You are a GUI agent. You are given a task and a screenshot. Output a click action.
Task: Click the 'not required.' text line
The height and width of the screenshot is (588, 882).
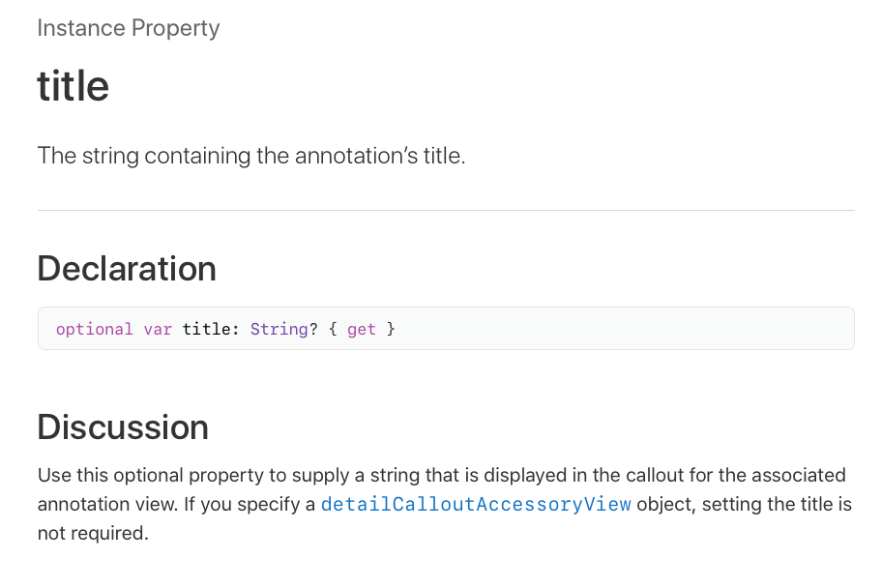pos(93,533)
